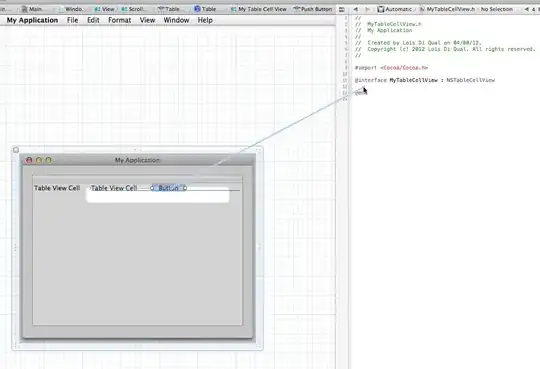This screenshot has width=540, height=369.
Task: Select the left Table View Cell label
Action: click(x=57, y=188)
